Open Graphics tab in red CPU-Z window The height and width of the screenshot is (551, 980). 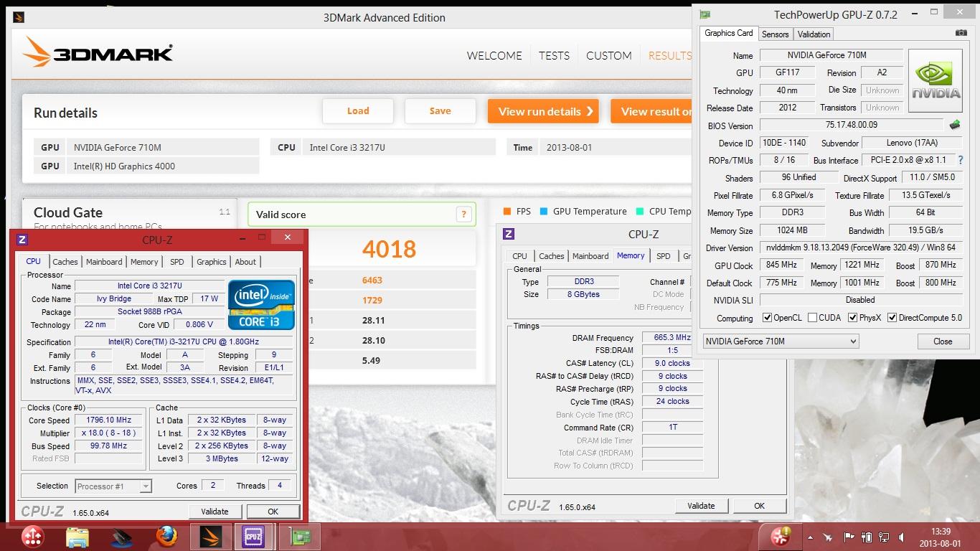point(212,262)
